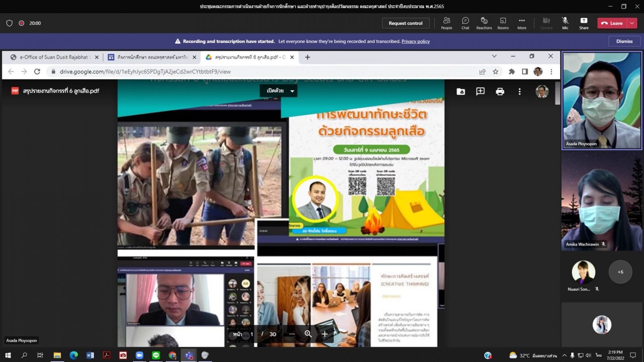
Task: Turn on the Camera
Action: [x=546, y=23]
